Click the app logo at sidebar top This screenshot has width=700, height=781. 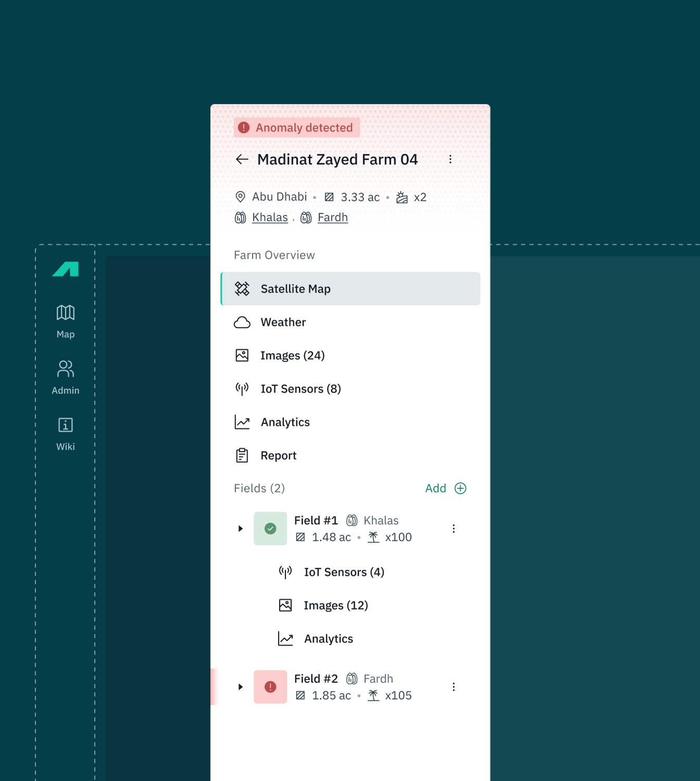point(65,269)
